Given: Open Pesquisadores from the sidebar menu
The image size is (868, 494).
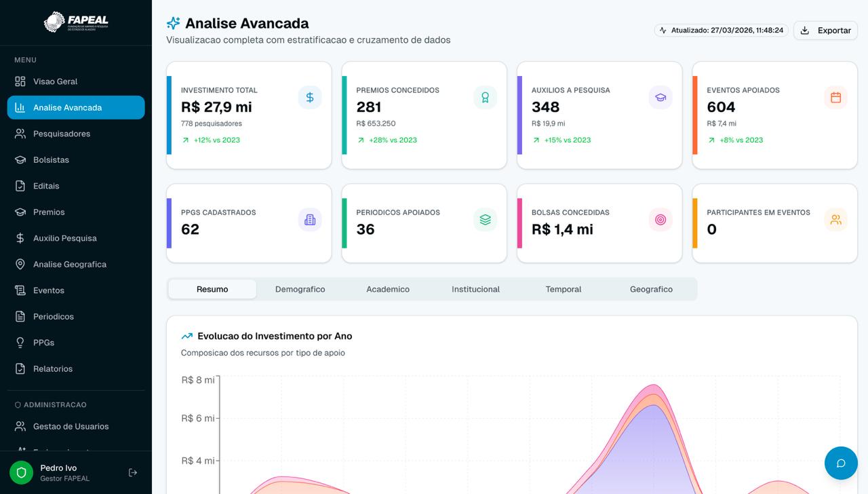Looking at the screenshot, I should pos(61,134).
